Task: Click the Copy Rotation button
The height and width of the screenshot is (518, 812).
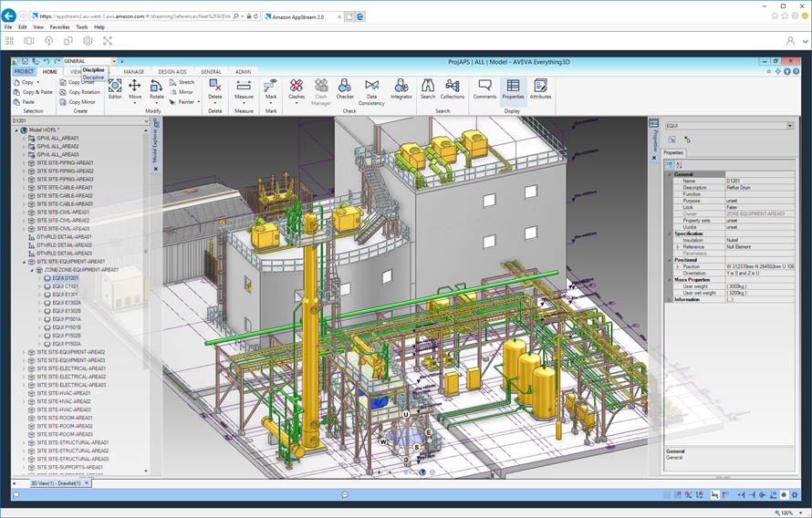Action: (79, 92)
